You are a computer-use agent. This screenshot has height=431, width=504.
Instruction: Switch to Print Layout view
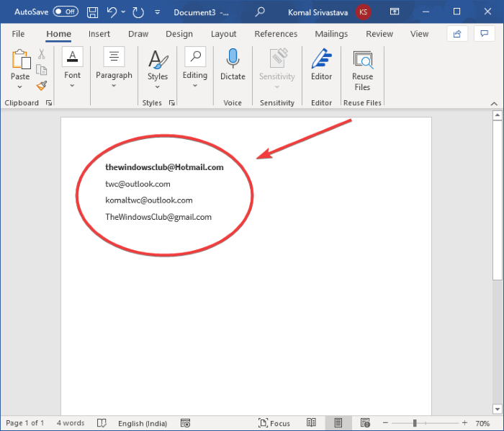338,422
